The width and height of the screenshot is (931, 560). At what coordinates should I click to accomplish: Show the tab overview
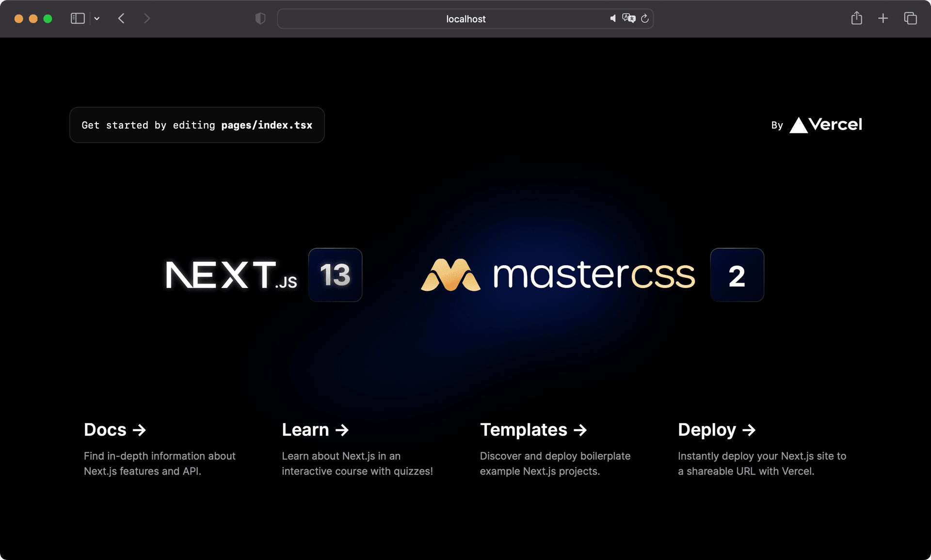910,18
